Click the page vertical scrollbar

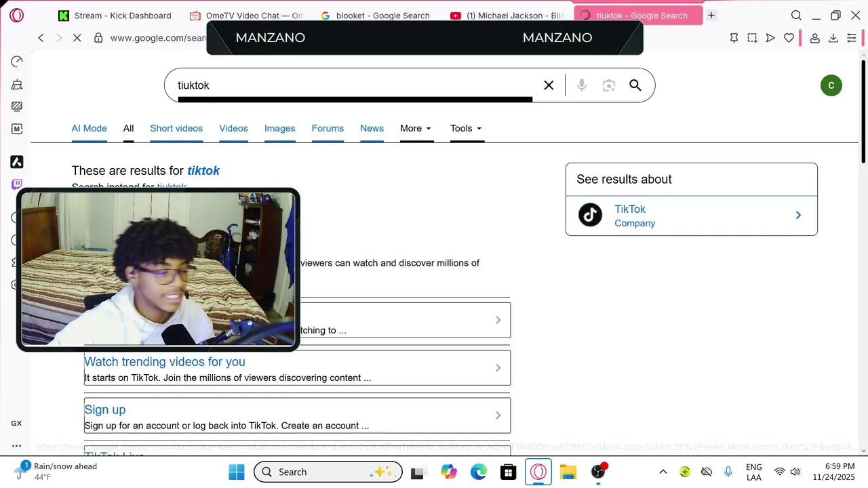(x=863, y=111)
